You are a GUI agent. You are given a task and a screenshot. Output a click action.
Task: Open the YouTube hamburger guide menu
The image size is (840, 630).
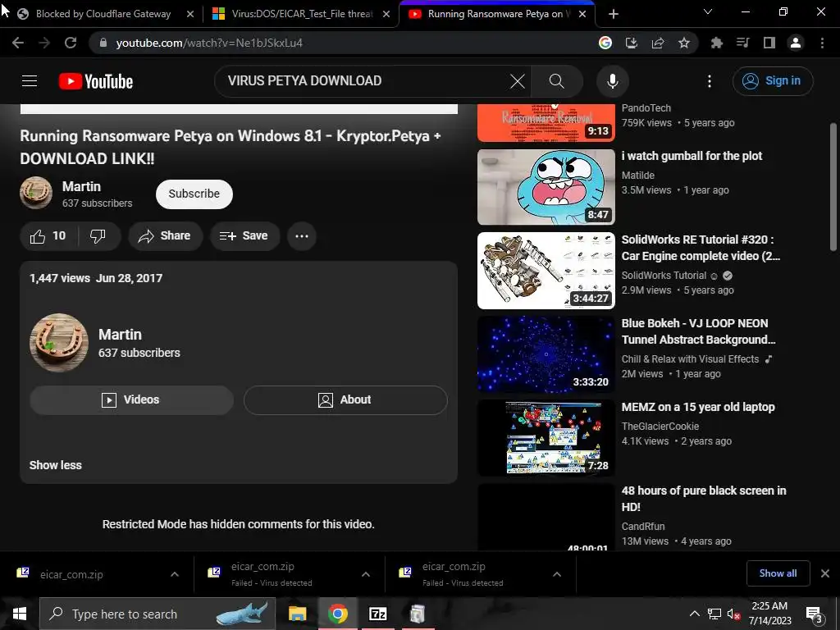[x=30, y=81]
